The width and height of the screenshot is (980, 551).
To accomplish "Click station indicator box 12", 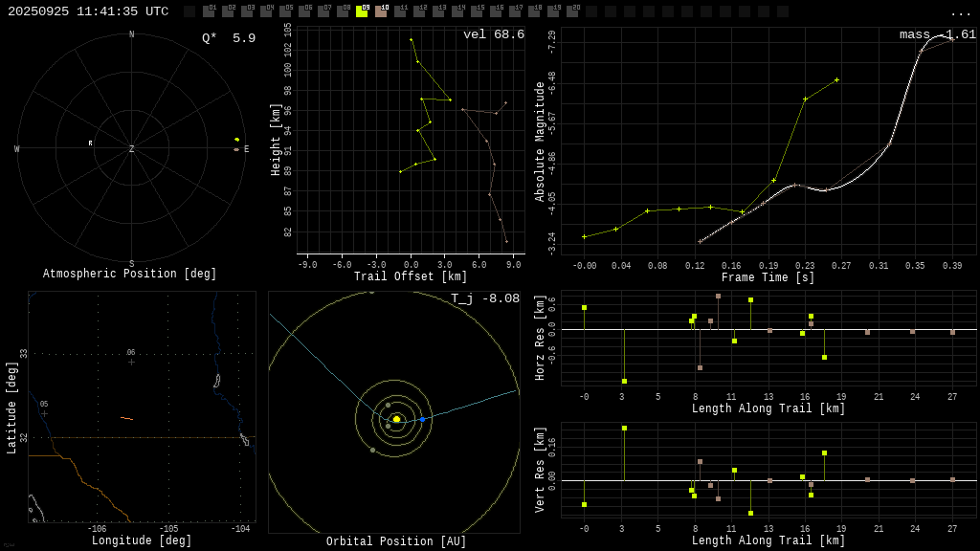I will pyautogui.click(x=419, y=11).
